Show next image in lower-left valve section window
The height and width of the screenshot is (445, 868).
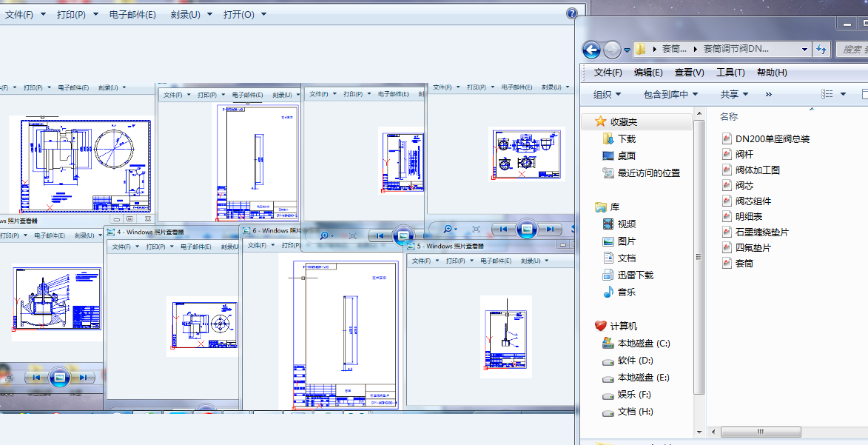click(x=83, y=378)
